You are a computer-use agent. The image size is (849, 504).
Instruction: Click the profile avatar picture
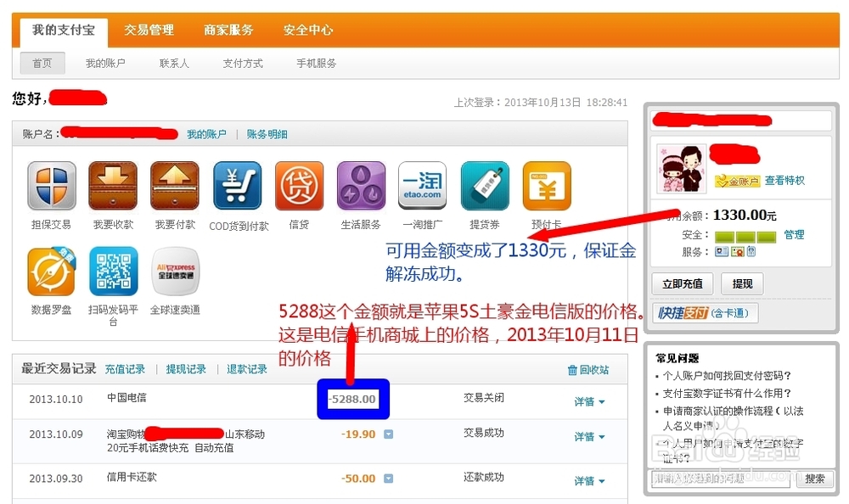(681, 168)
